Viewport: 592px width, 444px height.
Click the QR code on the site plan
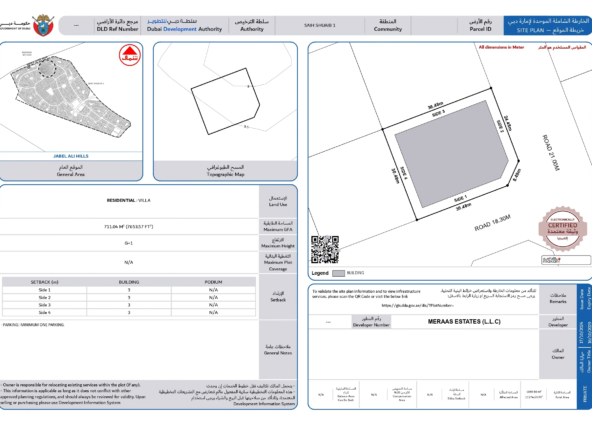[x=325, y=250]
